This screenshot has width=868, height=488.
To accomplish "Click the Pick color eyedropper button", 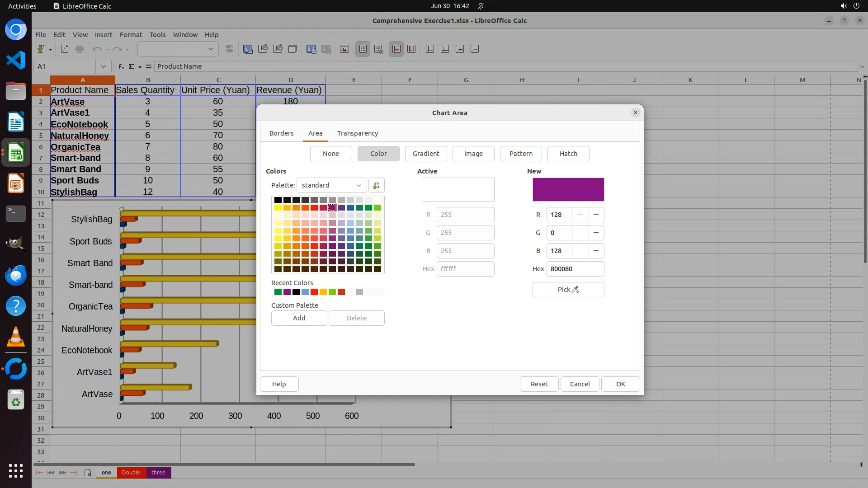I will [x=568, y=290].
